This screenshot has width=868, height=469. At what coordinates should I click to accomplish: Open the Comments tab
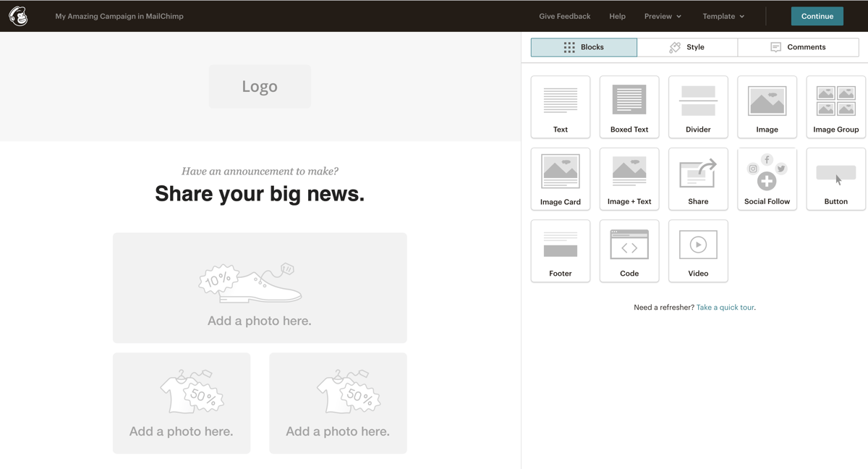(x=799, y=47)
